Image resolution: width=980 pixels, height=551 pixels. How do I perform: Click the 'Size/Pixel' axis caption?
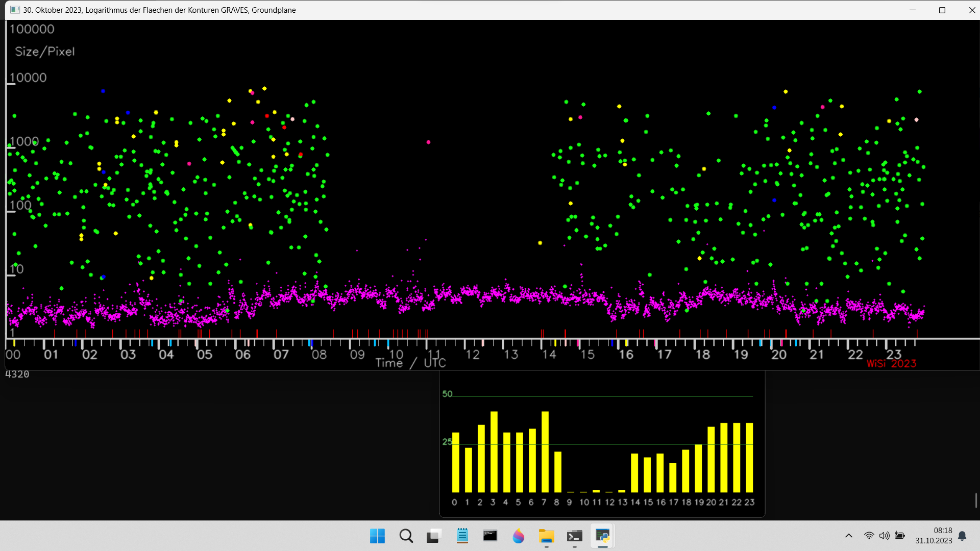coord(45,52)
